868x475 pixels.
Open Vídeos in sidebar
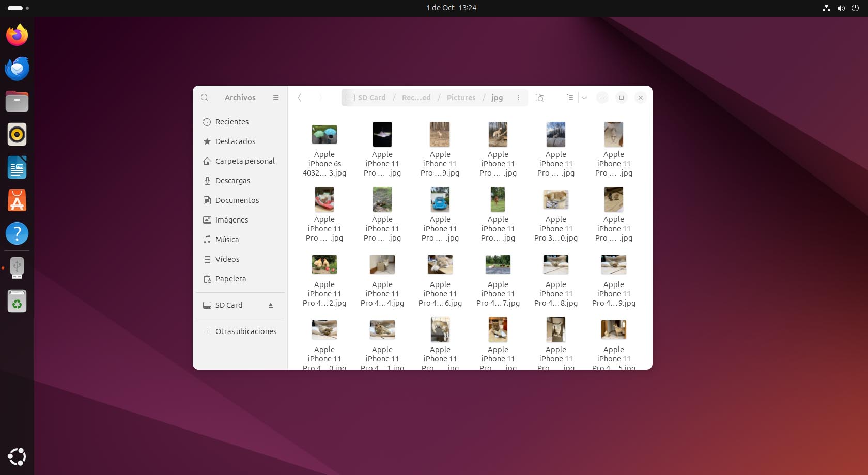tap(241, 259)
